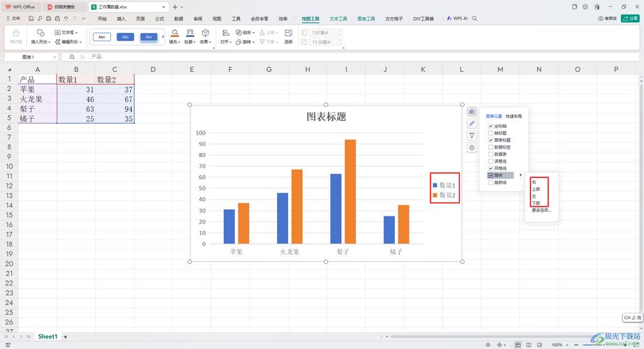Uncheck the 坐标轴 (axes) checkbox
644x349 pixels.
pyautogui.click(x=491, y=126)
